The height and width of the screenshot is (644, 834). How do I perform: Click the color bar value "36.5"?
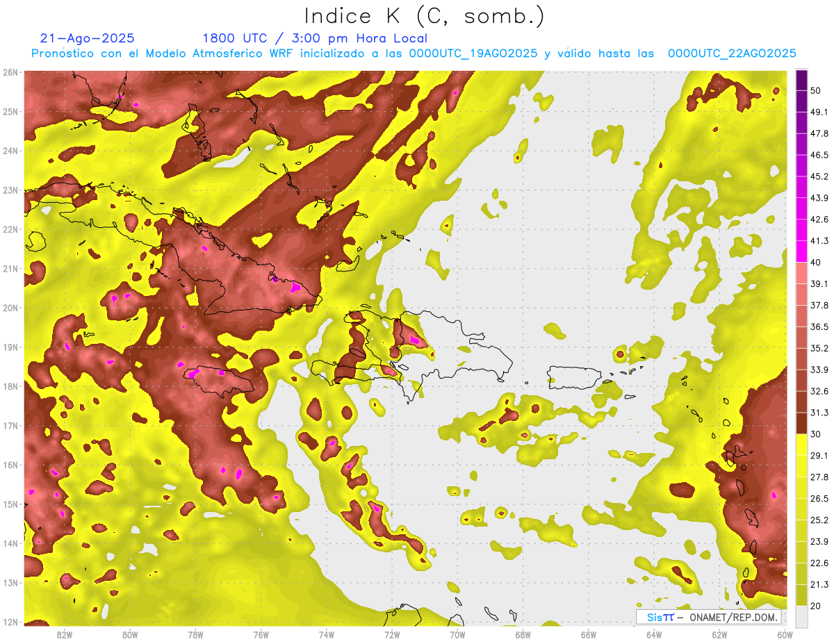[819, 327]
